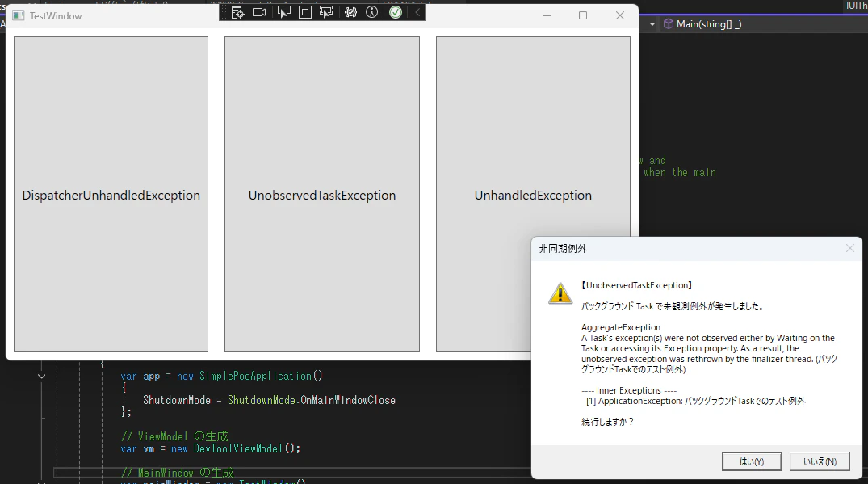The width and height of the screenshot is (868, 484).
Task: Click 'SimplePocApplication' in the code editor
Action: tap(255, 376)
